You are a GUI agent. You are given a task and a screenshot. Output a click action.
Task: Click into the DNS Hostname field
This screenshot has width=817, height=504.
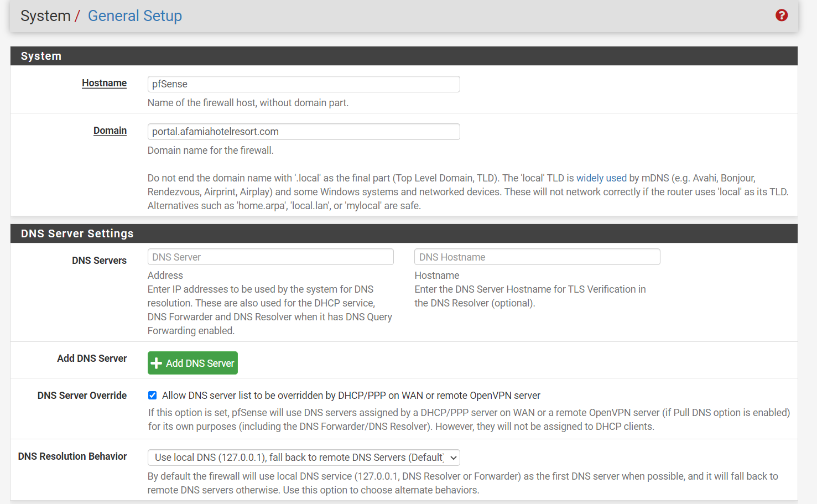click(x=537, y=257)
